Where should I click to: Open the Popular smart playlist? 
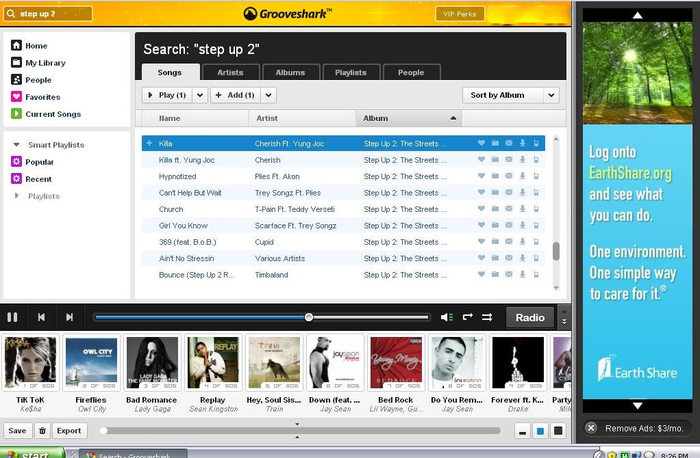32,162
